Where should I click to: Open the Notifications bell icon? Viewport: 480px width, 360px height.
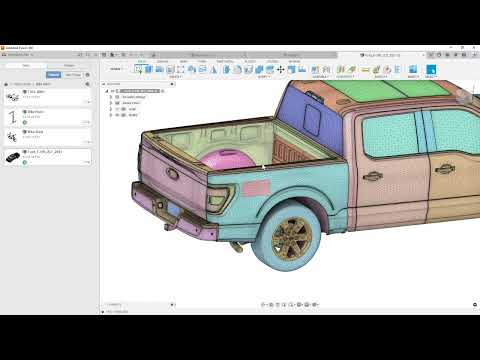456,55
